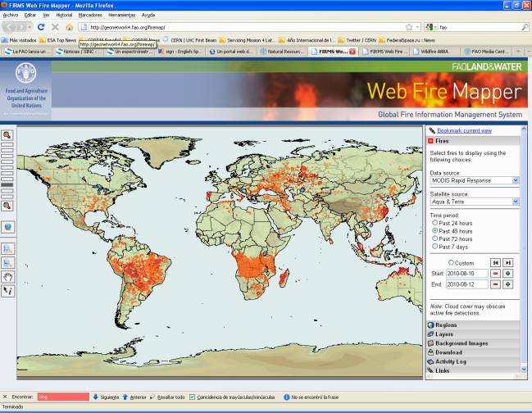532x413 pixels.
Task: Toggle the Coincidencia de mayúsculas/minúsculas checkbox
Action: pyautogui.click(x=193, y=397)
